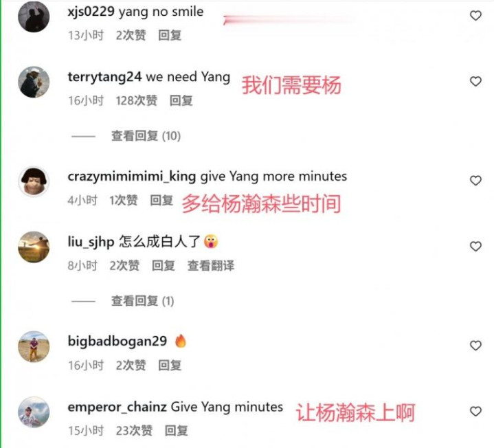Reply to emperor_chainz's comment
Image resolution: width=494 pixels, height=448 pixels.
(x=177, y=431)
